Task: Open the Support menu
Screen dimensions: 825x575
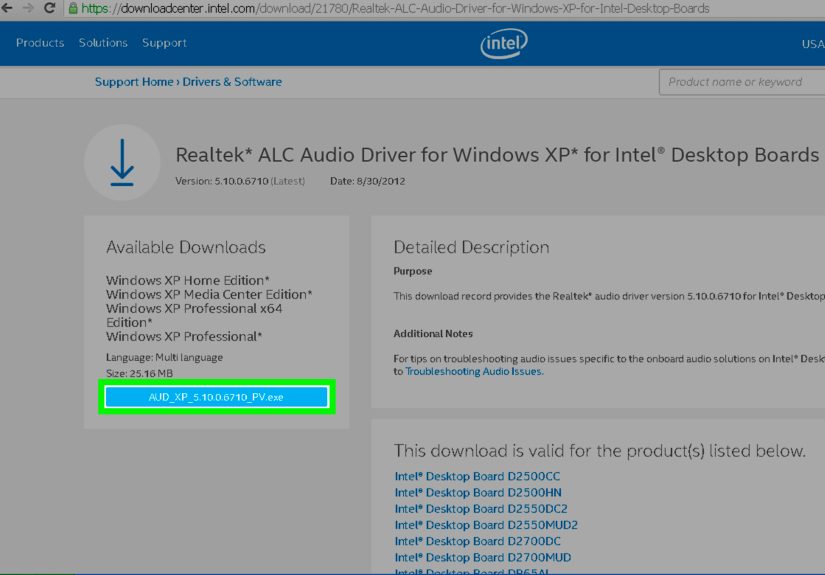Action: [x=164, y=43]
